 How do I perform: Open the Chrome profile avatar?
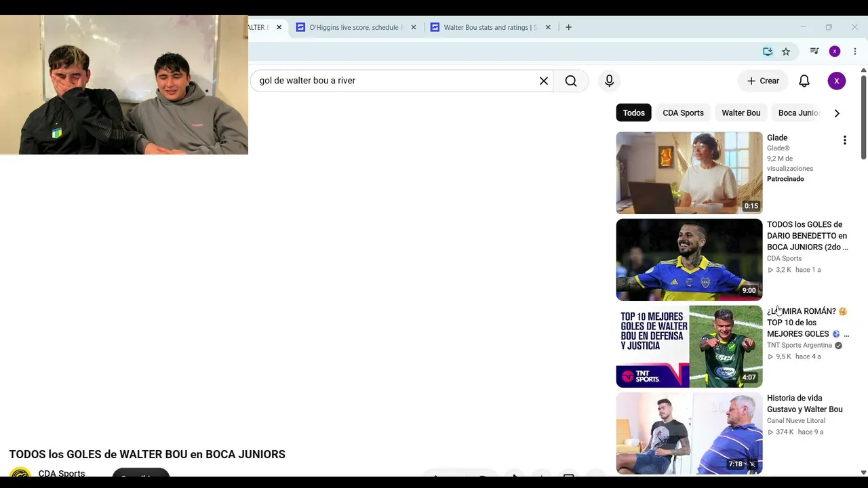pos(835,52)
